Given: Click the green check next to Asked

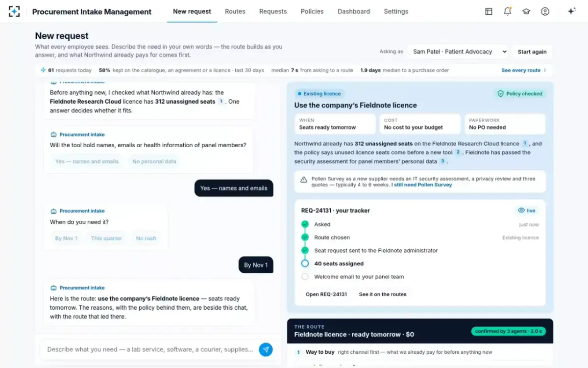Looking at the screenshot, I should coord(305,224).
